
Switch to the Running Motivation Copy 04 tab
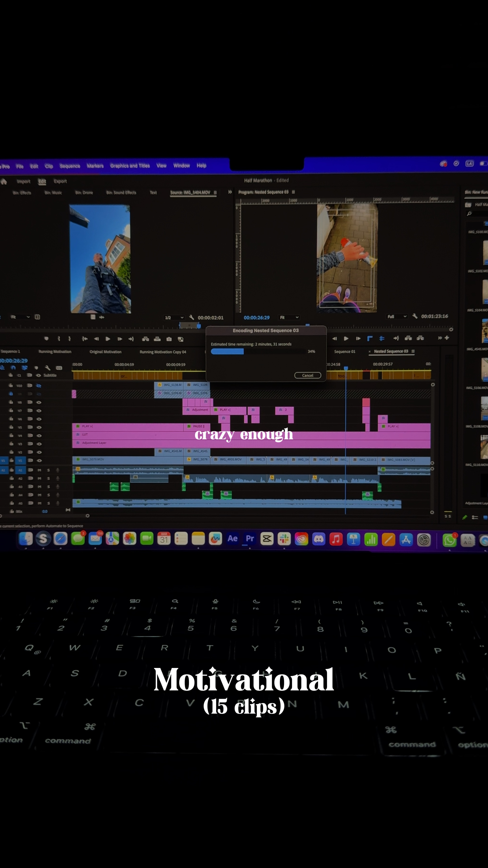click(163, 352)
